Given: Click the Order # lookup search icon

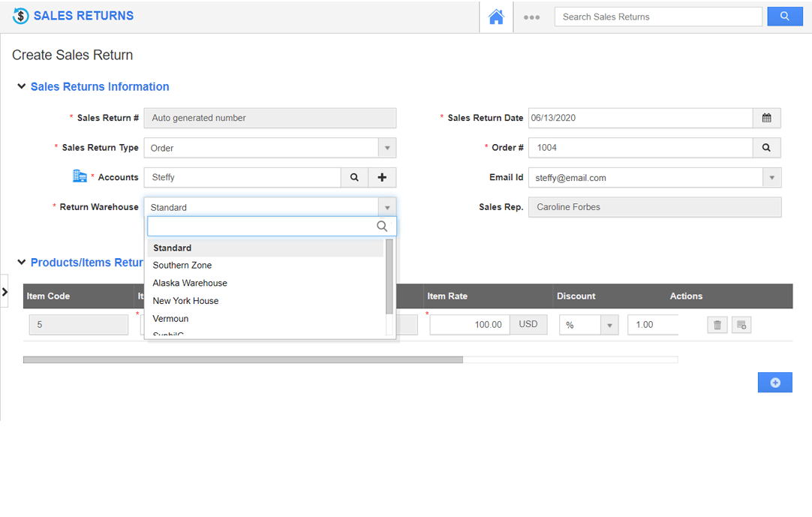Looking at the screenshot, I should coord(766,148).
